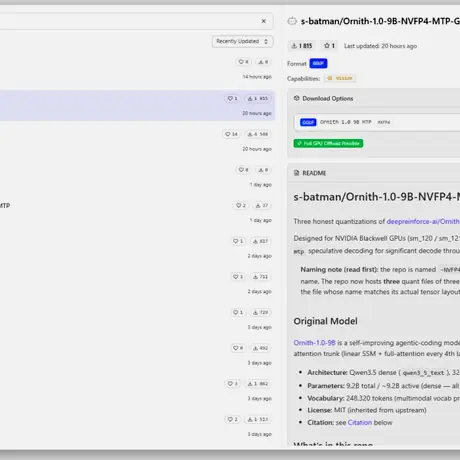Click the heart badge beside 1 513 downloads
The width and height of the screenshot is (460, 460).
(233, 419)
